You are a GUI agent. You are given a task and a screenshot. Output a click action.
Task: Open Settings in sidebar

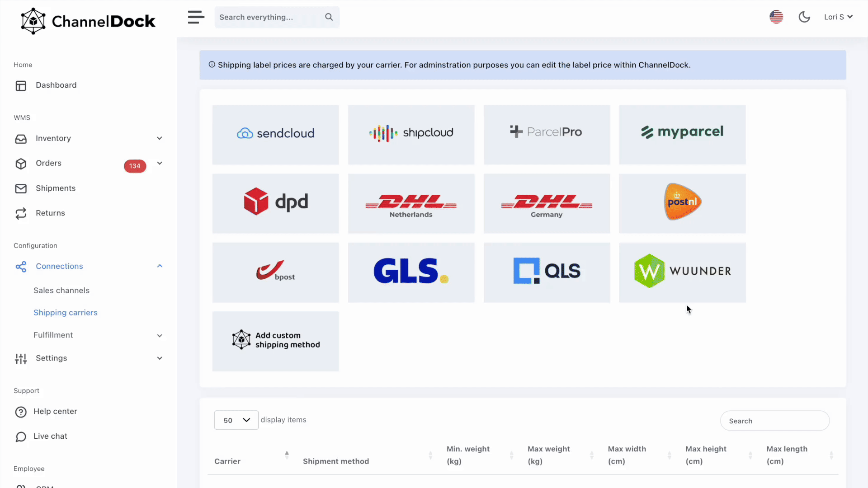pyautogui.click(x=51, y=358)
